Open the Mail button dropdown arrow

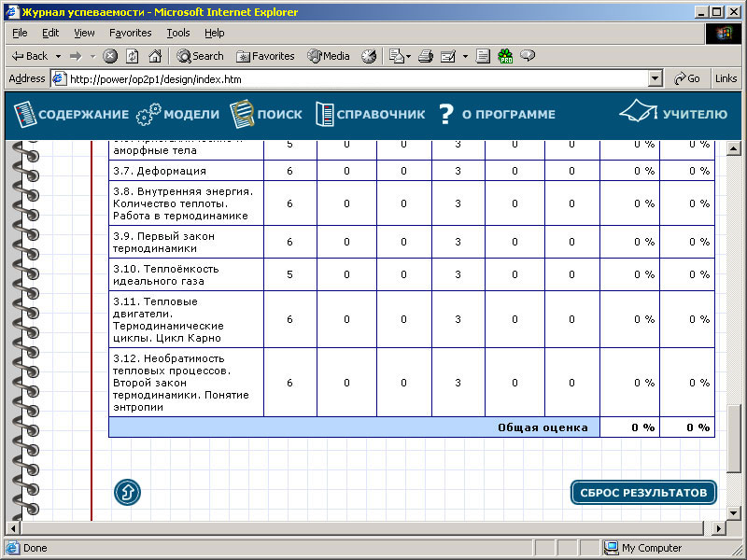point(409,56)
